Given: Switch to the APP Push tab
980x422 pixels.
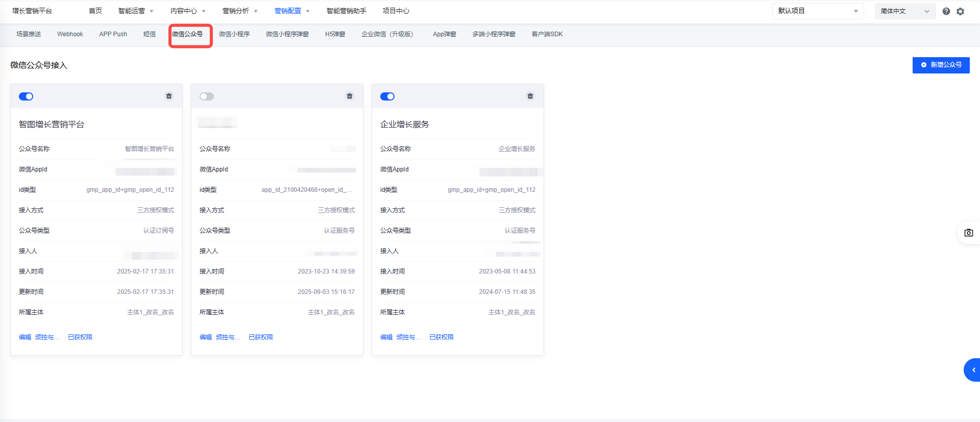Looking at the screenshot, I should point(113,34).
